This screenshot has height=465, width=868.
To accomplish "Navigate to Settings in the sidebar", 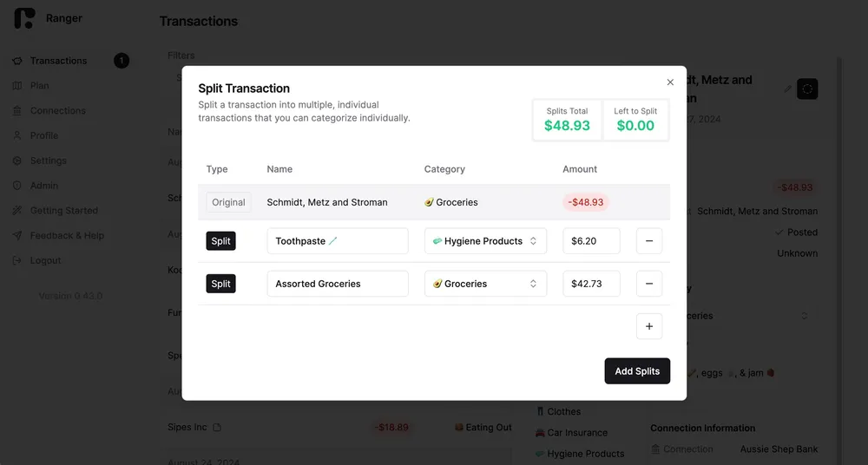I will pos(48,160).
